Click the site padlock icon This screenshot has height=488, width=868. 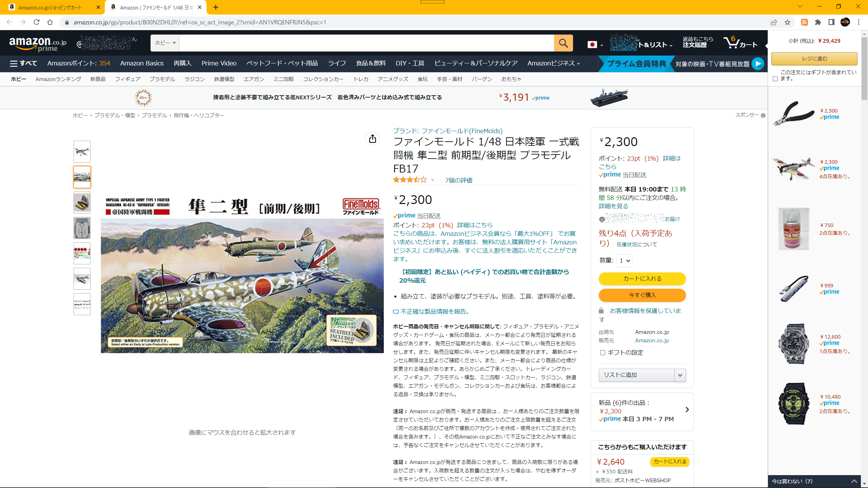[x=67, y=22]
